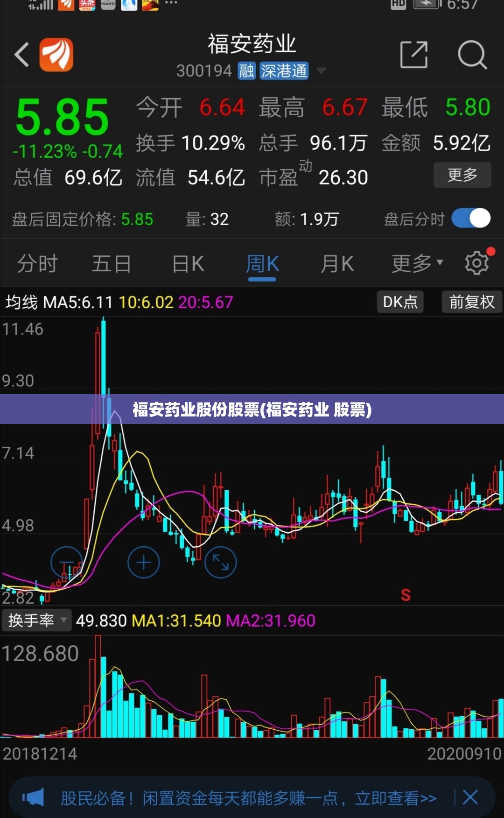The image size is (504, 818).
Task: Tap the megaphone announcement icon
Action: [x=33, y=797]
